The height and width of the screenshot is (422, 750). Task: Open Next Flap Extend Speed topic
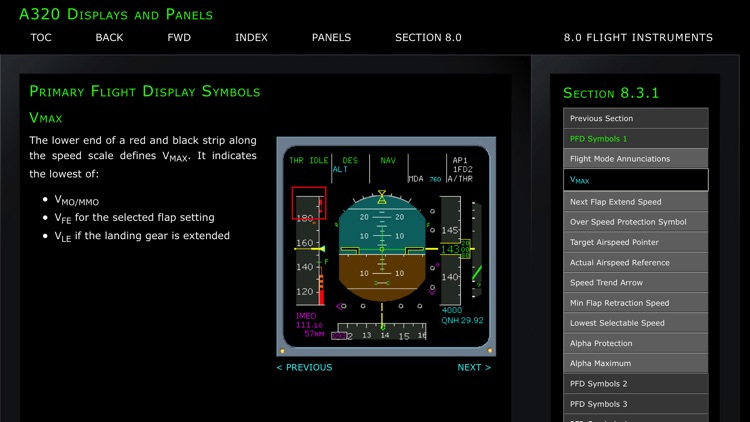click(636, 202)
